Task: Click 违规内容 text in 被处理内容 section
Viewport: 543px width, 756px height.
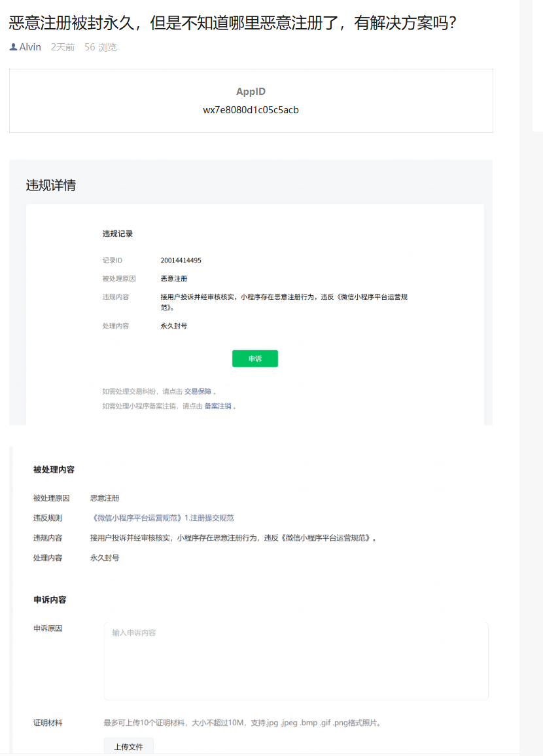Action: [233, 538]
